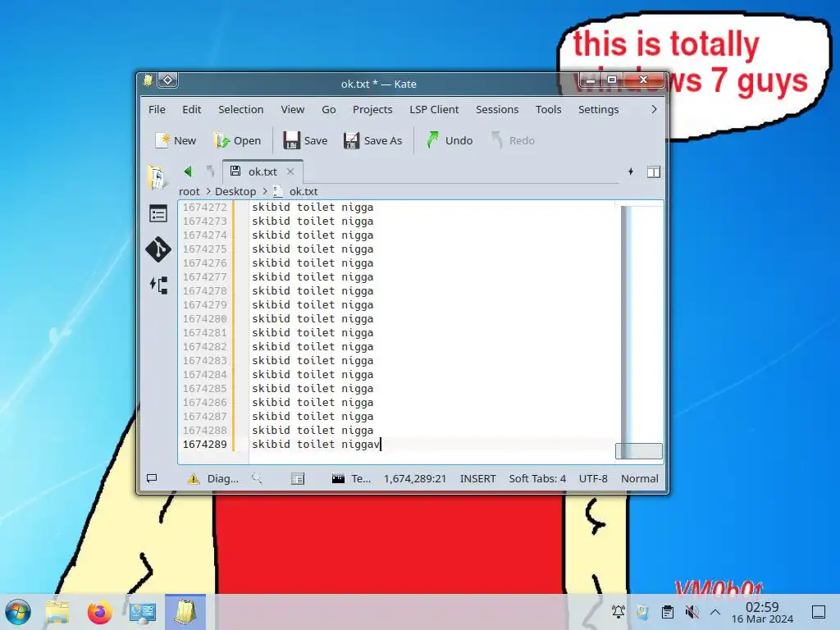Save the document with the Save button

click(x=305, y=140)
